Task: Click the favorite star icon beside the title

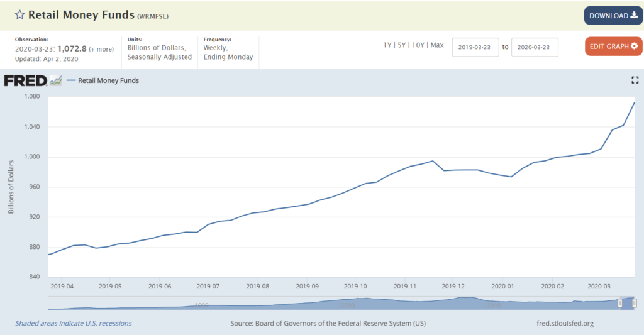Action: [20, 15]
